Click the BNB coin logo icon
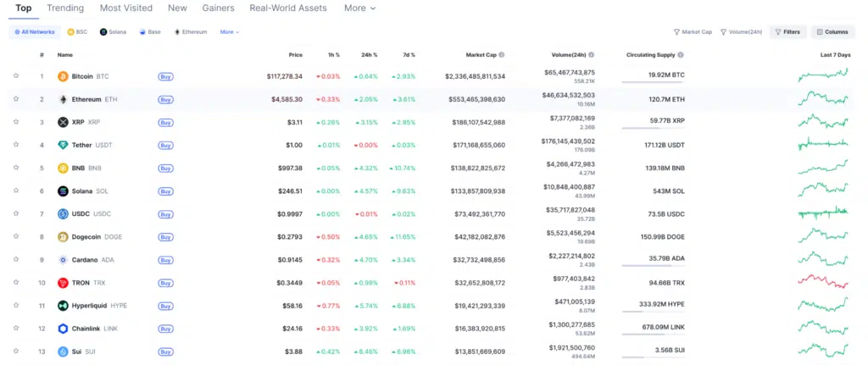This screenshot has width=868, height=365. pyautogui.click(x=63, y=169)
